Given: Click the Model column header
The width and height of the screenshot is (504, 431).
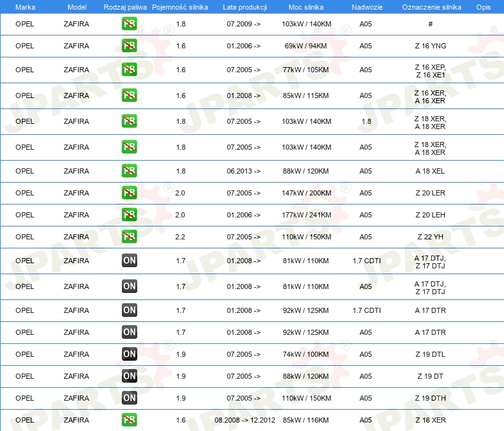Looking at the screenshot, I should point(77,7).
